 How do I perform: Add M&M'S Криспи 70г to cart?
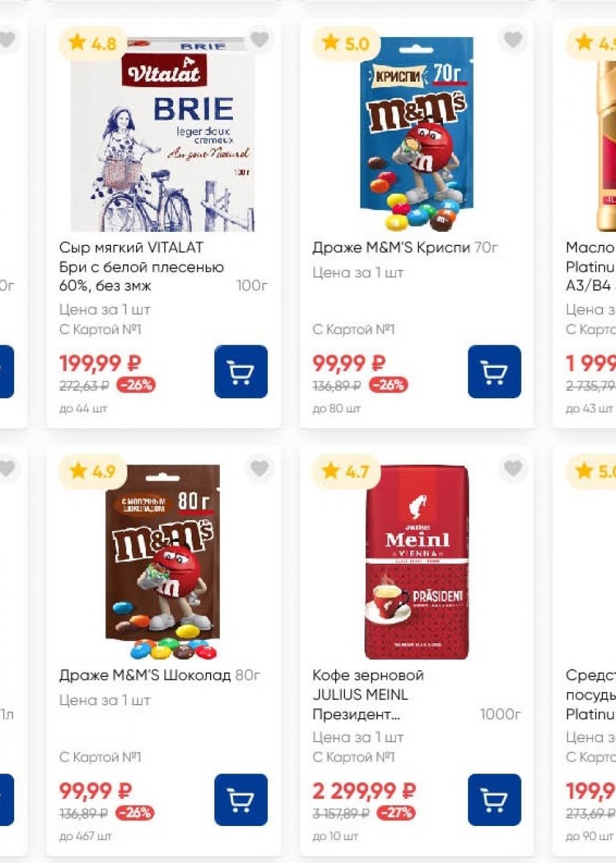pyautogui.click(x=494, y=372)
